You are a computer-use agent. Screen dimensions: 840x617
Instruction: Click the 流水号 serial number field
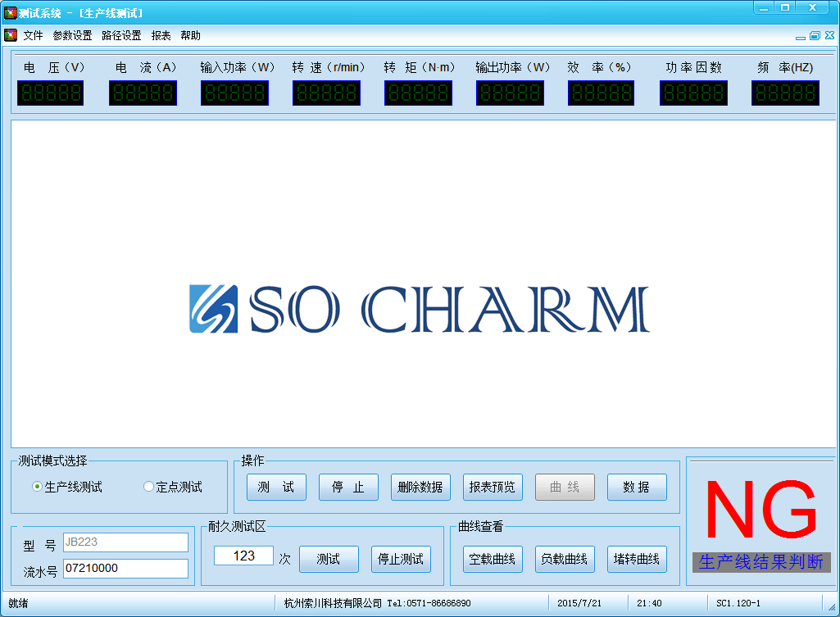[x=125, y=568]
